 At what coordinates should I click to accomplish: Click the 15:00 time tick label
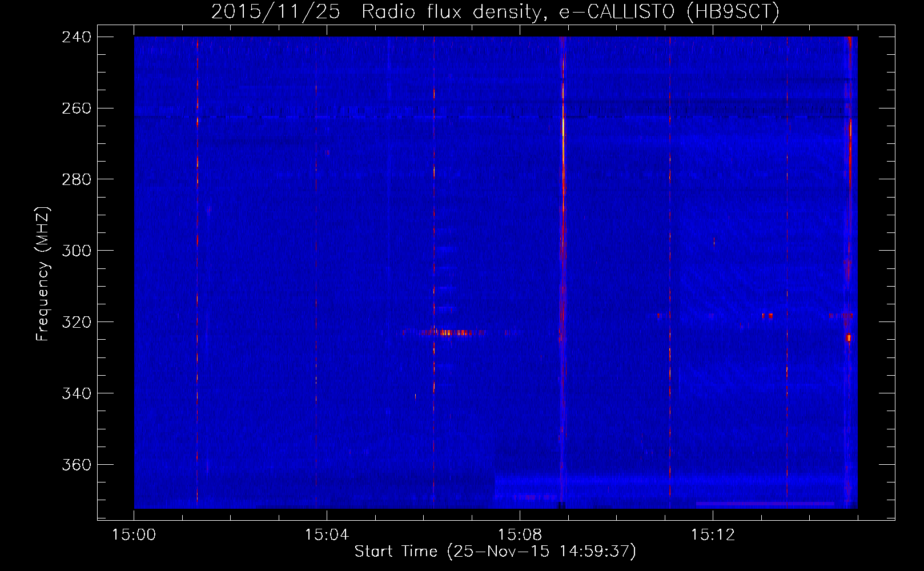pyautogui.click(x=134, y=534)
